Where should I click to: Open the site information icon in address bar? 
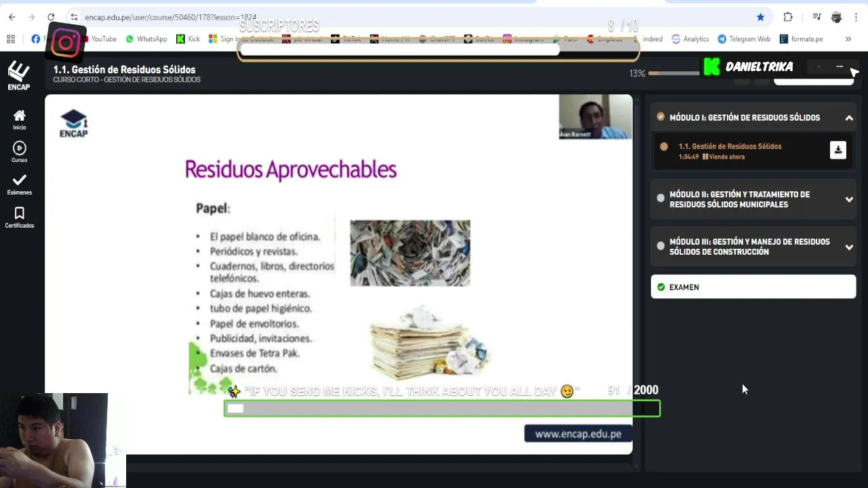74,17
